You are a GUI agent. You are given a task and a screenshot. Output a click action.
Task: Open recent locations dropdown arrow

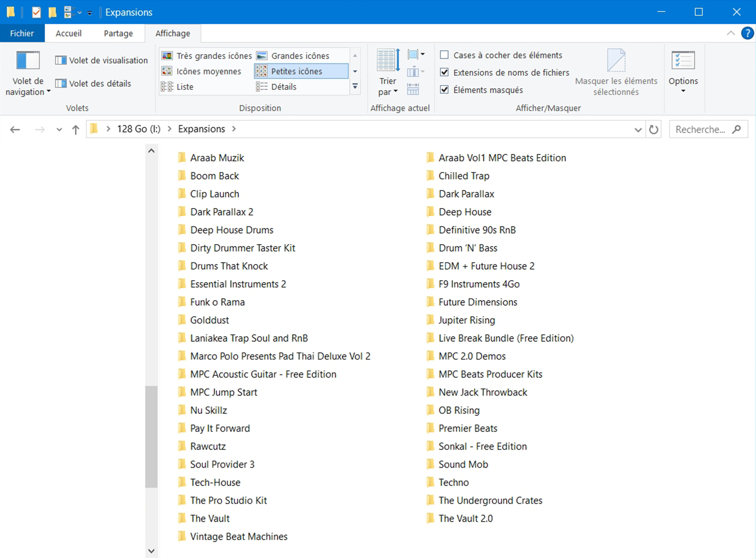(x=59, y=129)
